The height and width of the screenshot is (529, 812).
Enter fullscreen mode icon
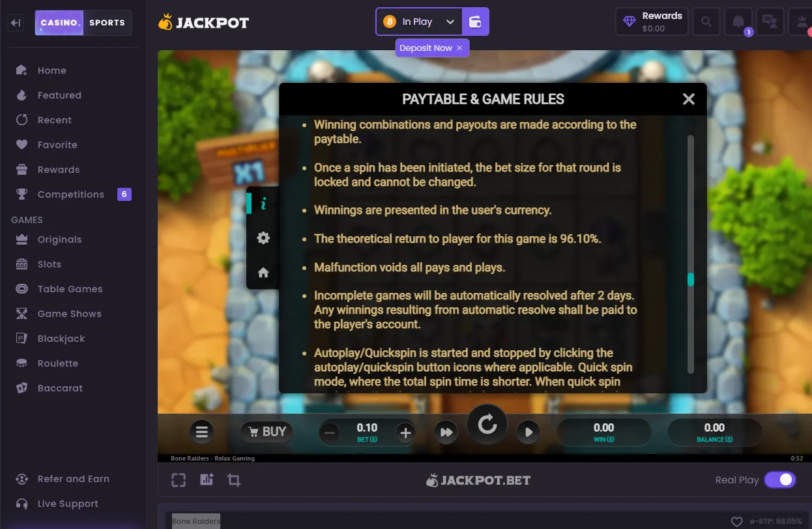(x=179, y=480)
